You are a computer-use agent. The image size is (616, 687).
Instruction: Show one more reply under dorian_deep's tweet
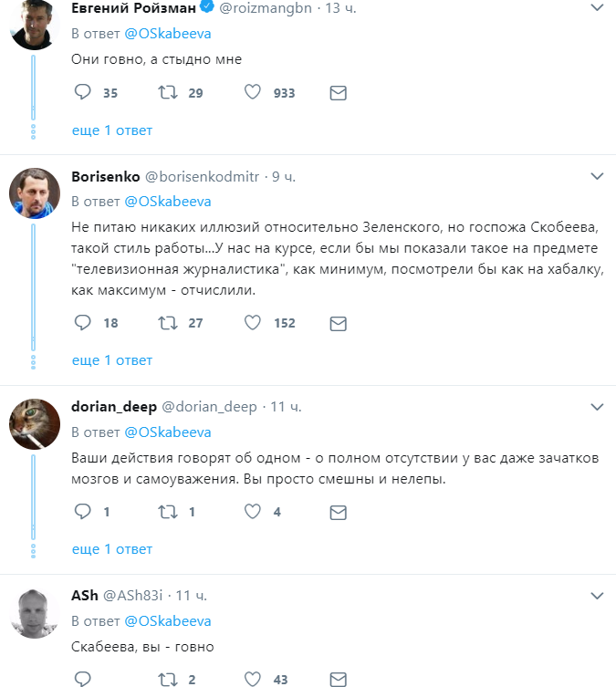(x=112, y=549)
